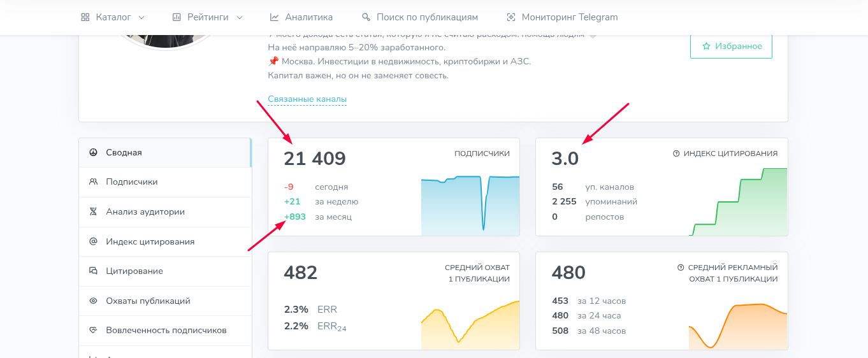Image resolution: width=868 pixels, height=358 pixels.
Task: Click the 482 average reach value
Action: [300, 273]
